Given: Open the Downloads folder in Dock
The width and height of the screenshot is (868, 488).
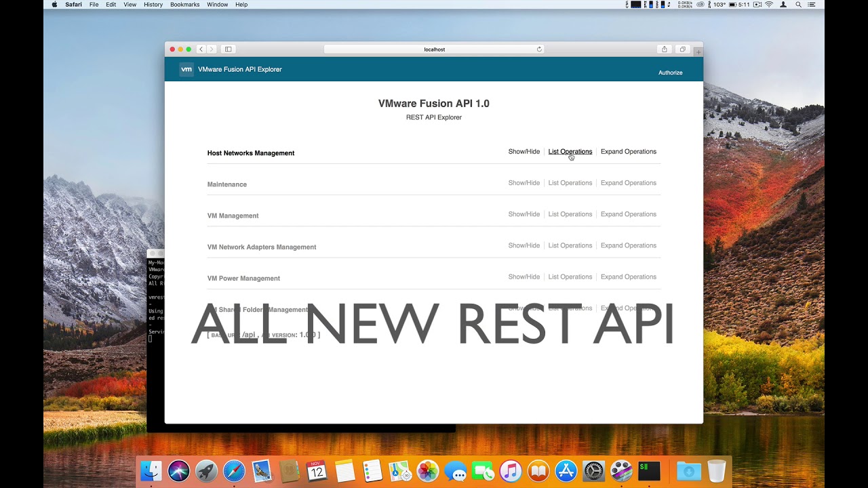Looking at the screenshot, I should click(x=688, y=470).
